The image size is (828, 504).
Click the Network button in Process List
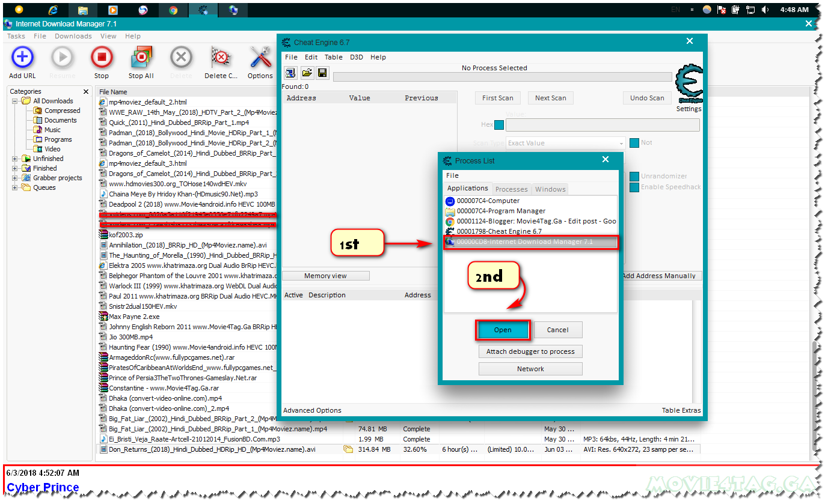pyautogui.click(x=530, y=369)
